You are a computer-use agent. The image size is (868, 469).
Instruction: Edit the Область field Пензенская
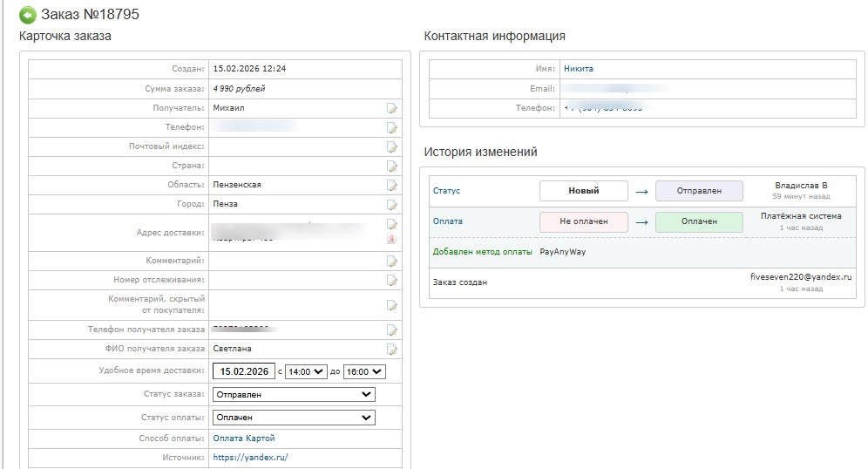392,185
